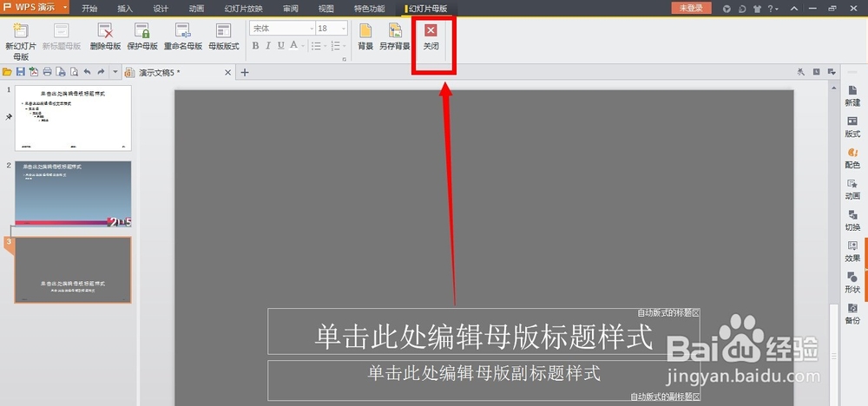Click the pin icon beside slide master 1
Viewport: 868px width, 406px height.
(9, 117)
